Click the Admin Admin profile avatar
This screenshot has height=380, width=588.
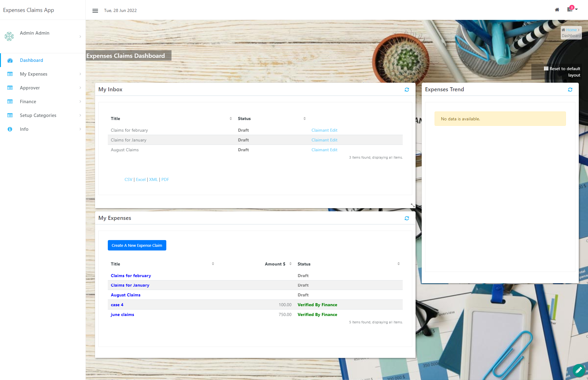(x=9, y=36)
